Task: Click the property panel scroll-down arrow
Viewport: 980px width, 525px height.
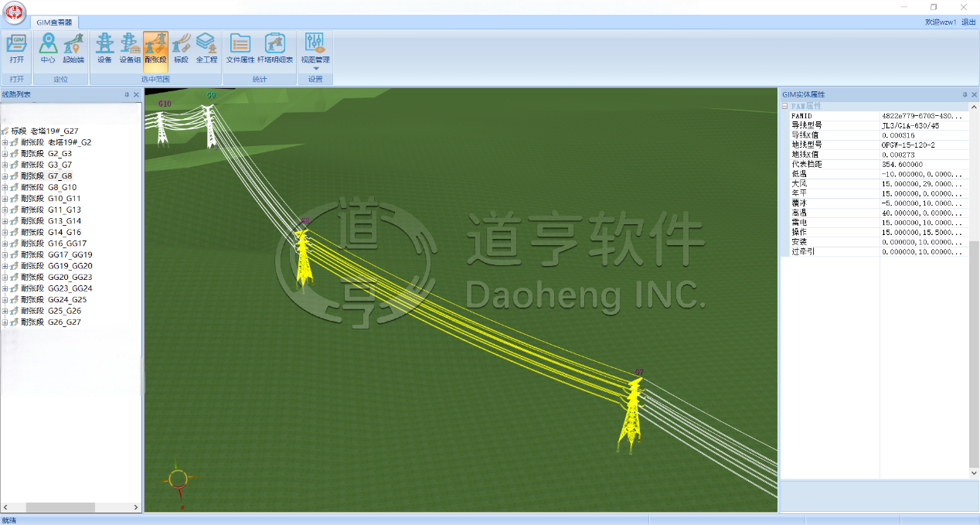Action: [x=974, y=472]
